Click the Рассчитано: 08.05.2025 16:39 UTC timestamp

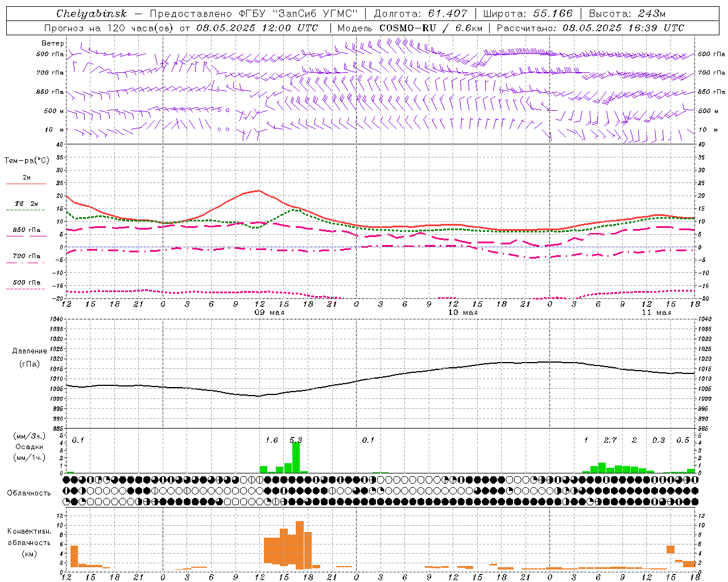tap(590, 28)
